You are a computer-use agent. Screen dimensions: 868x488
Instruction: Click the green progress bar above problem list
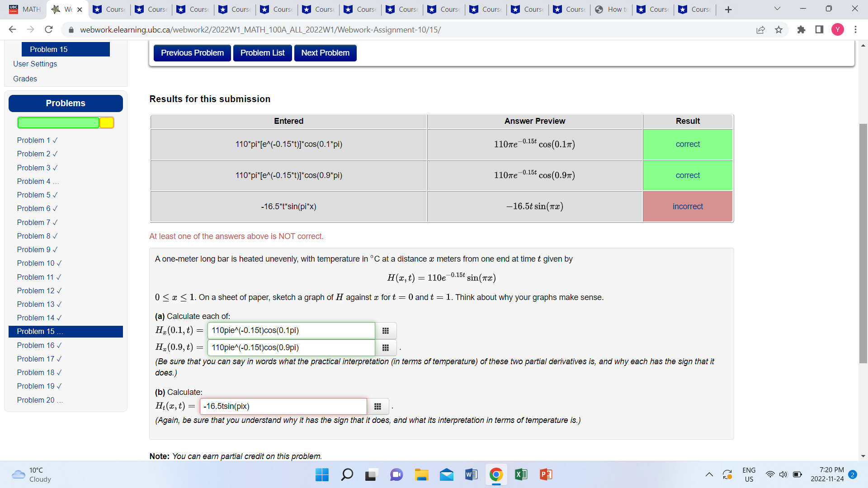tap(58, 122)
